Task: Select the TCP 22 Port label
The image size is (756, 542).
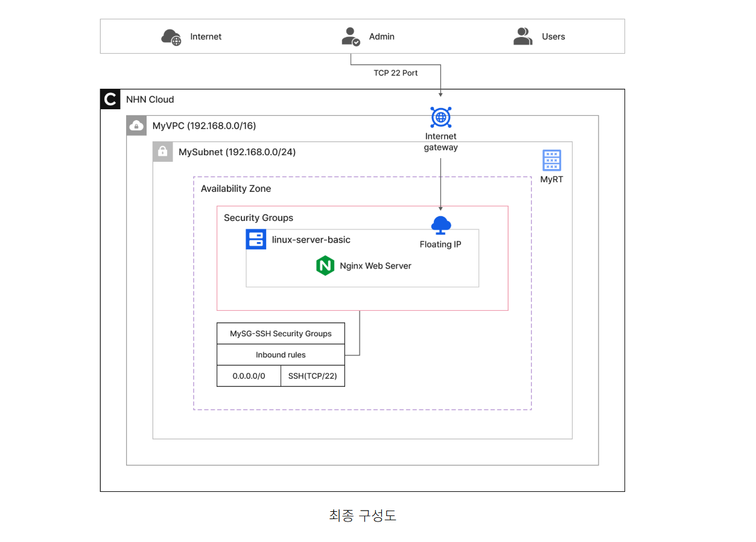Action: click(x=396, y=73)
